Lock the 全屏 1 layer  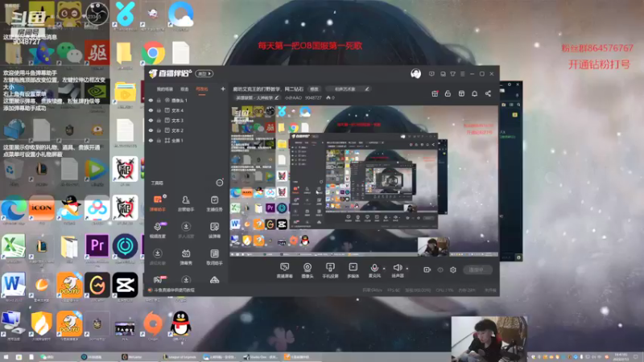[159, 140]
